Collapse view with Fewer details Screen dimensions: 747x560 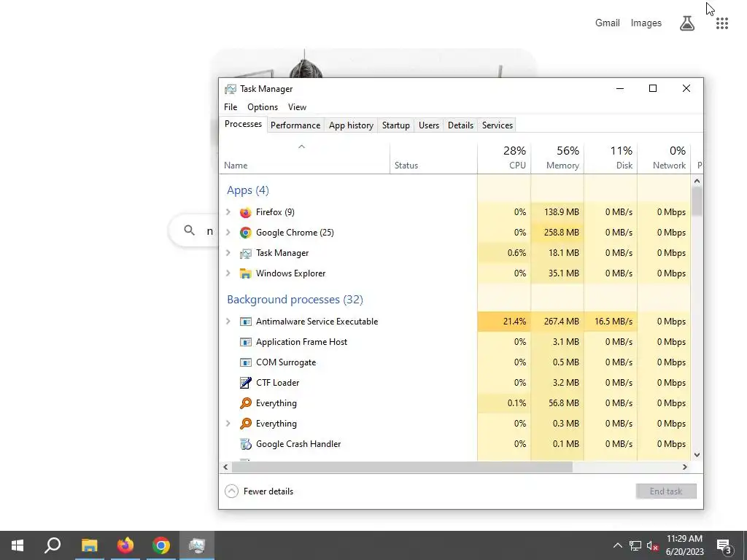pyautogui.click(x=259, y=491)
